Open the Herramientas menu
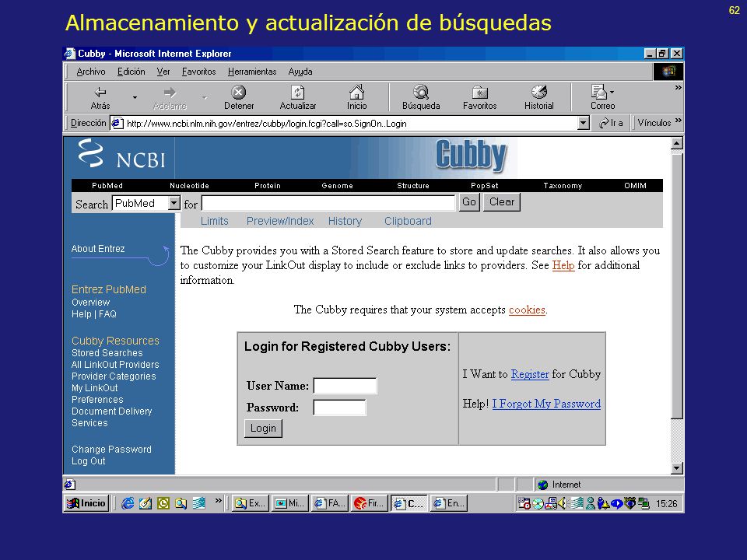This screenshot has width=747, height=560. coord(252,72)
